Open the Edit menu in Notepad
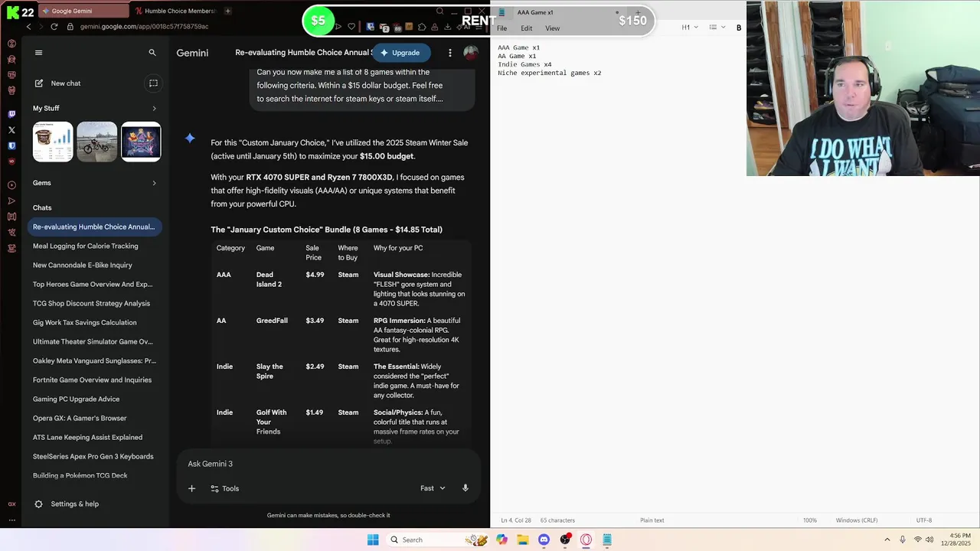 (x=527, y=28)
